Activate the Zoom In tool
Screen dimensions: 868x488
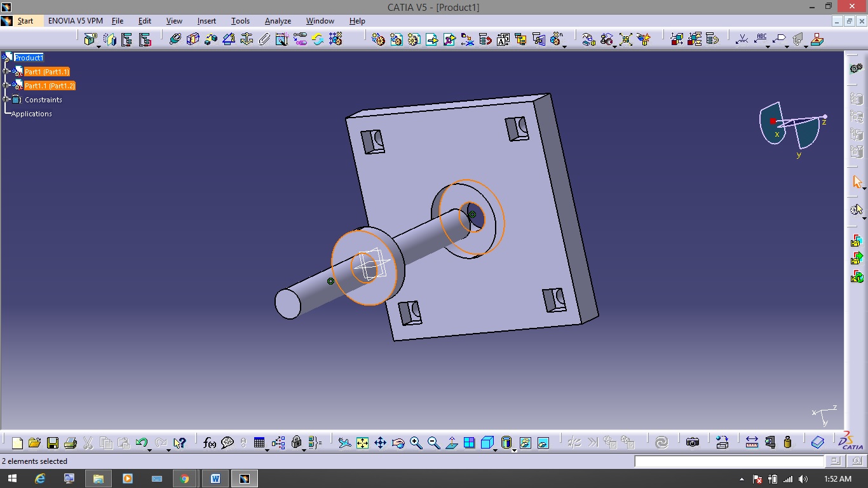[x=416, y=442]
